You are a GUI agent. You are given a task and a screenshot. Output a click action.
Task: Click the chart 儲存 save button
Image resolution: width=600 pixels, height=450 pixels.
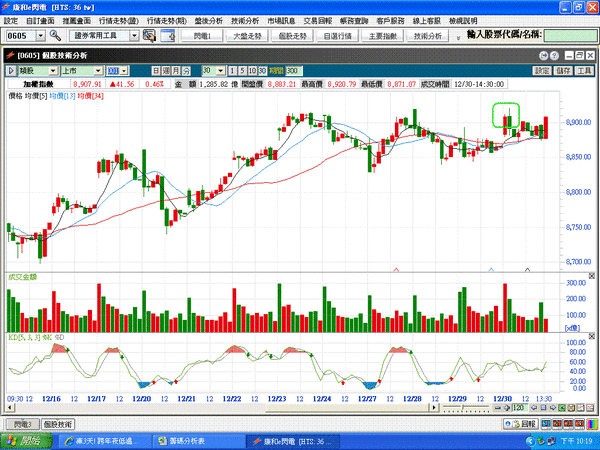(x=563, y=70)
